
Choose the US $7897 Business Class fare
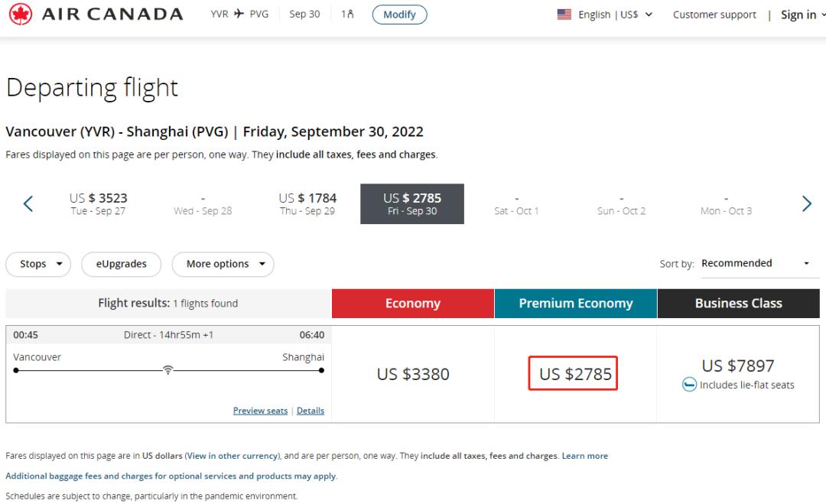[738, 366]
